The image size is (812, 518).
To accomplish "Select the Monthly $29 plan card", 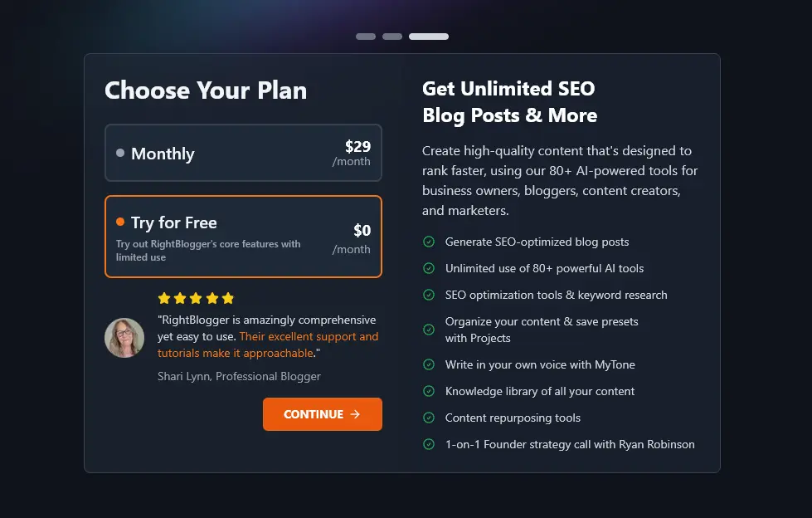I will (243, 152).
